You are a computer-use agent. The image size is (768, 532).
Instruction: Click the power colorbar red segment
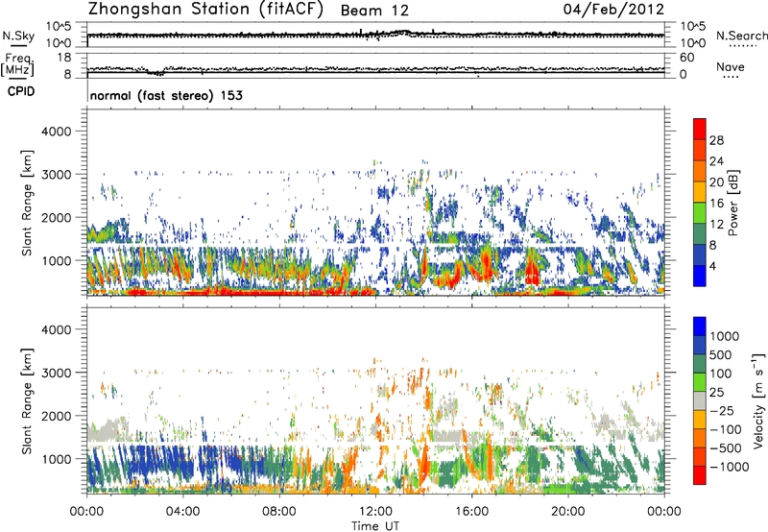[x=700, y=130]
